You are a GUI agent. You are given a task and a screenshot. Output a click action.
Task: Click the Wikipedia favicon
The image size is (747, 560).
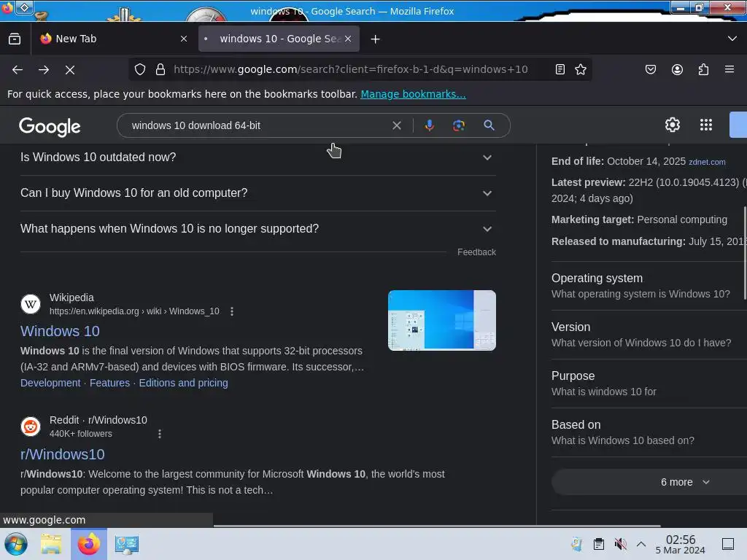(31, 304)
